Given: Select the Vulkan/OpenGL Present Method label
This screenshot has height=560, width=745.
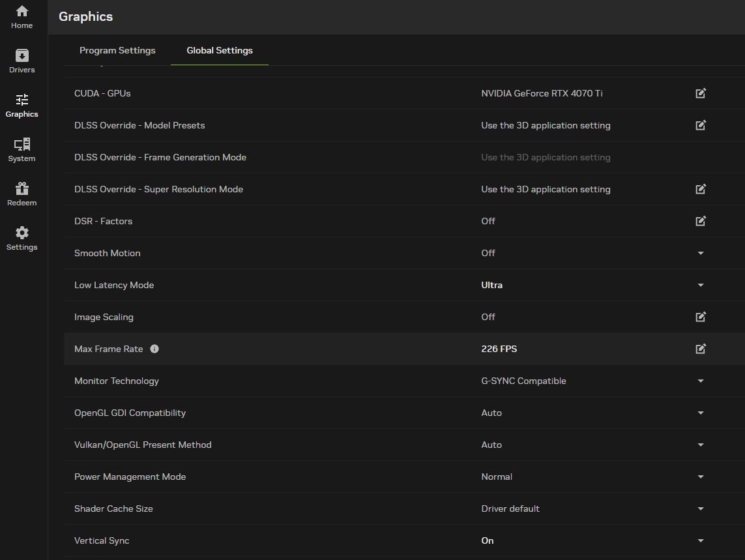Looking at the screenshot, I should (143, 445).
